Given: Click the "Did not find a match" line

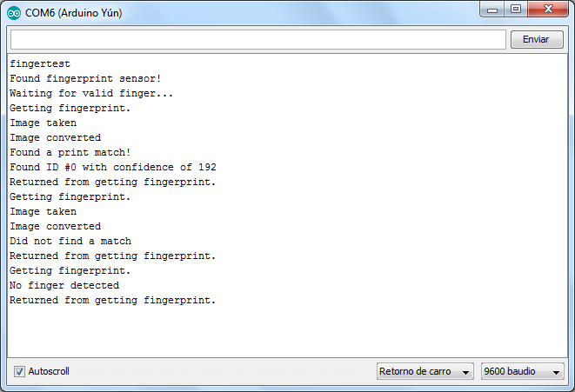Looking at the screenshot, I should pyautogui.click(x=70, y=241).
